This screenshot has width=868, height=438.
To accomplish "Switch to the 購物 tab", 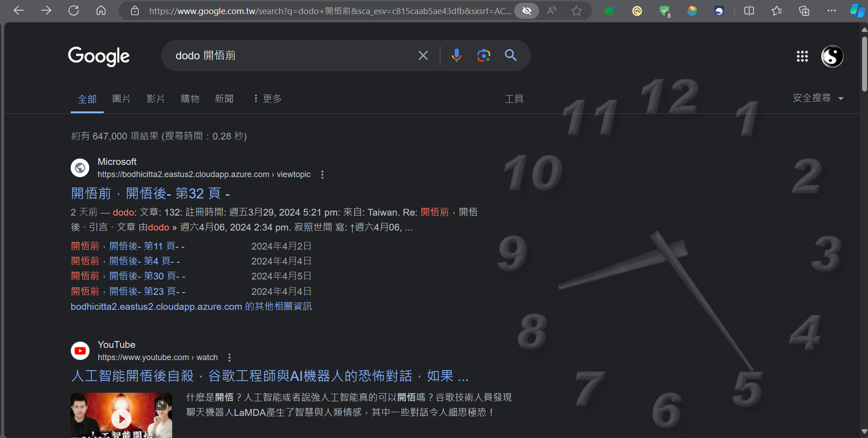I will point(190,99).
